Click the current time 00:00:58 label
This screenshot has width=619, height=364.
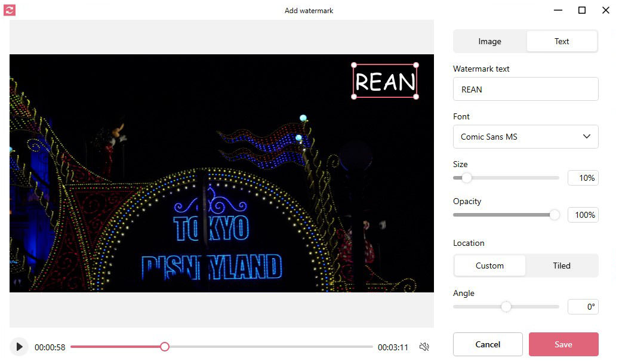coord(50,347)
